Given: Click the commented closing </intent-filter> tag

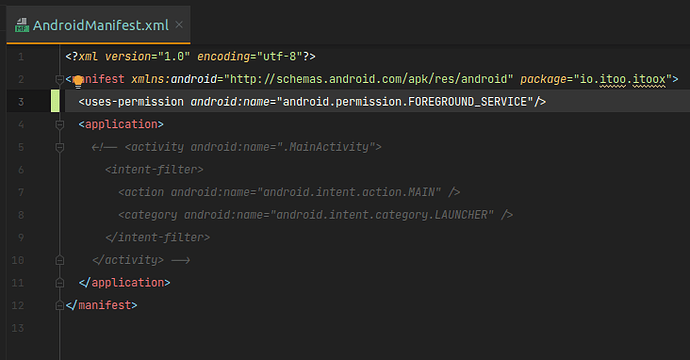Looking at the screenshot, I should pos(158,238).
